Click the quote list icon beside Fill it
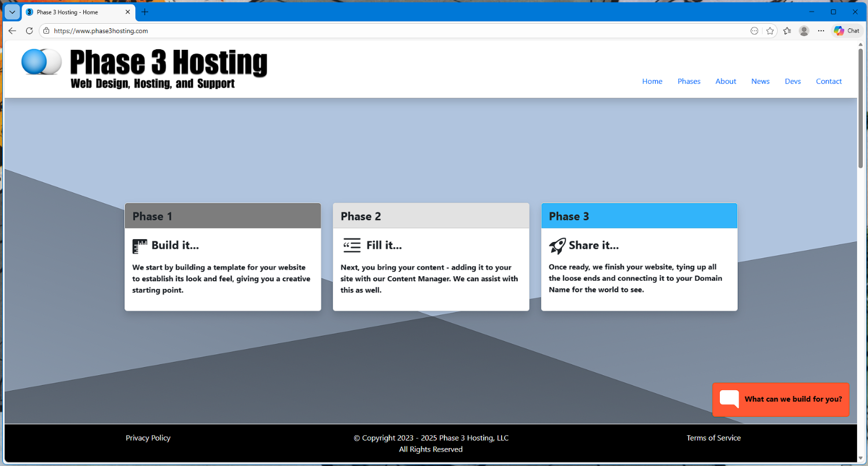Image resolution: width=868 pixels, height=466 pixels. click(351, 245)
